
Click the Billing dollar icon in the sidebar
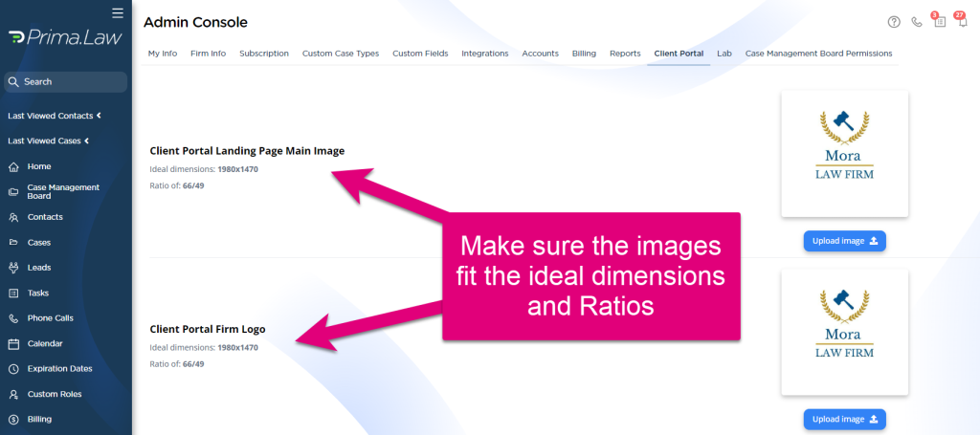pyautogui.click(x=13, y=420)
